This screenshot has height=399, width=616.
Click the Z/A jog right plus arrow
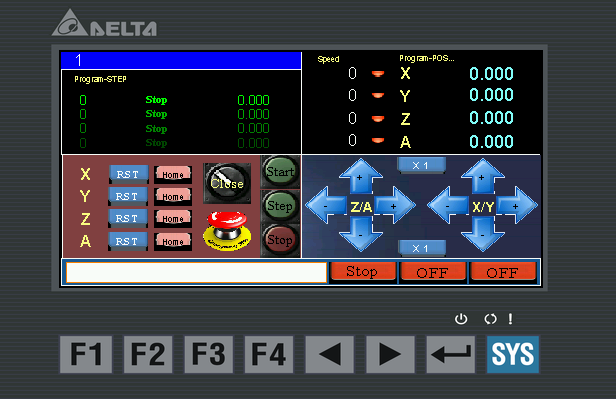click(x=394, y=205)
